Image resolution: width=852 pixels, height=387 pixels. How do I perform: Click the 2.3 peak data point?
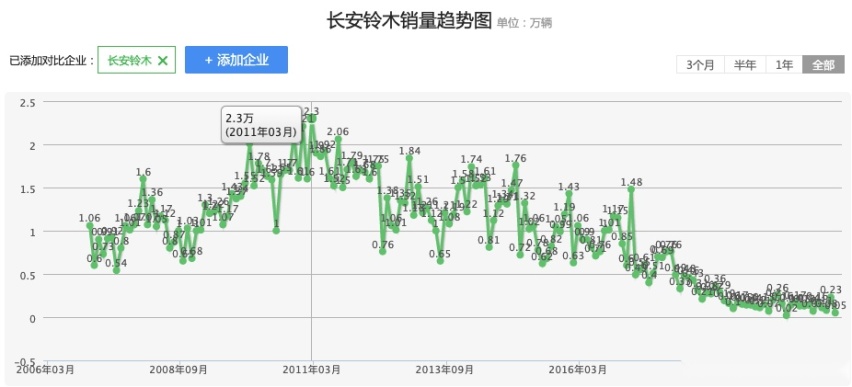click(x=312, y=118)
